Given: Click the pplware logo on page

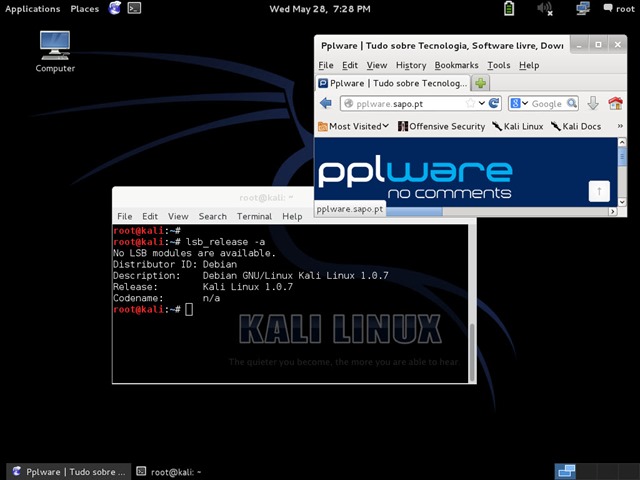Looking at the screenshot, I should [x=415, y=177].
